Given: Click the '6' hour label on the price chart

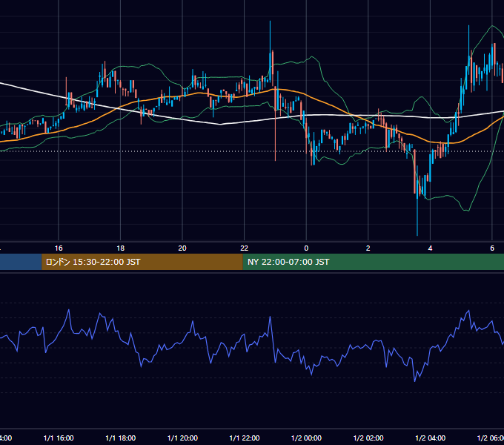Looking at the screenshot, I should click(x=492, y=248).
